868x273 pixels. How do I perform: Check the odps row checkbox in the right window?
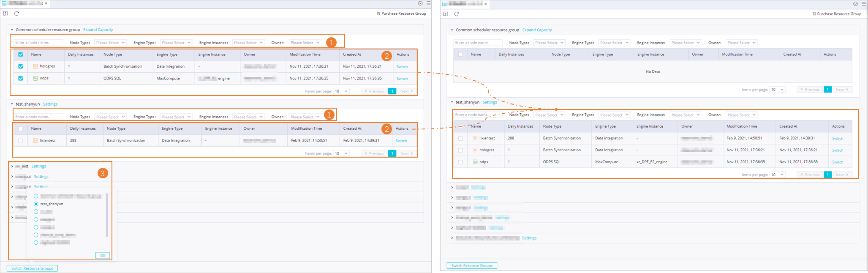point(460,162)
